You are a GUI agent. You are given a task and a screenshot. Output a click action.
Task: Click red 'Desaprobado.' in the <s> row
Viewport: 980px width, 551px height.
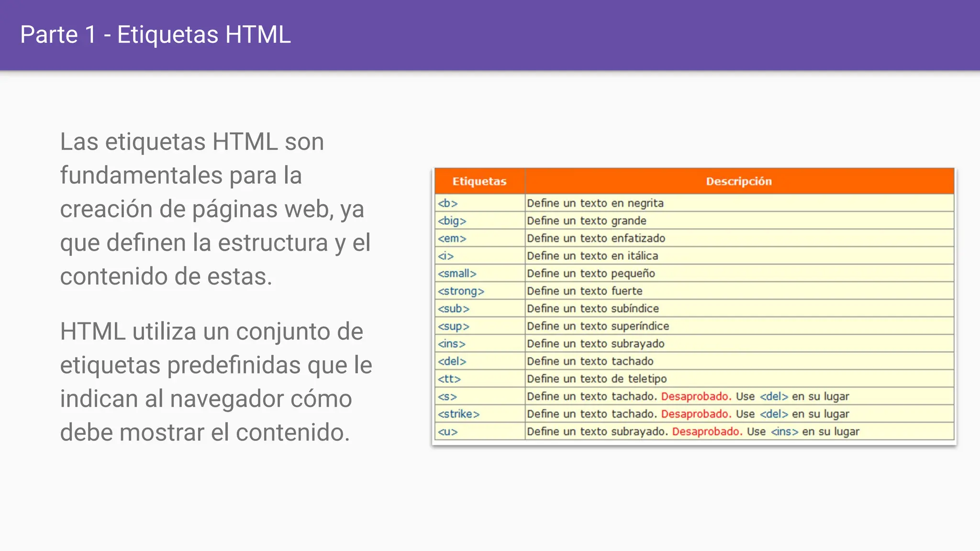pos(696,397)
